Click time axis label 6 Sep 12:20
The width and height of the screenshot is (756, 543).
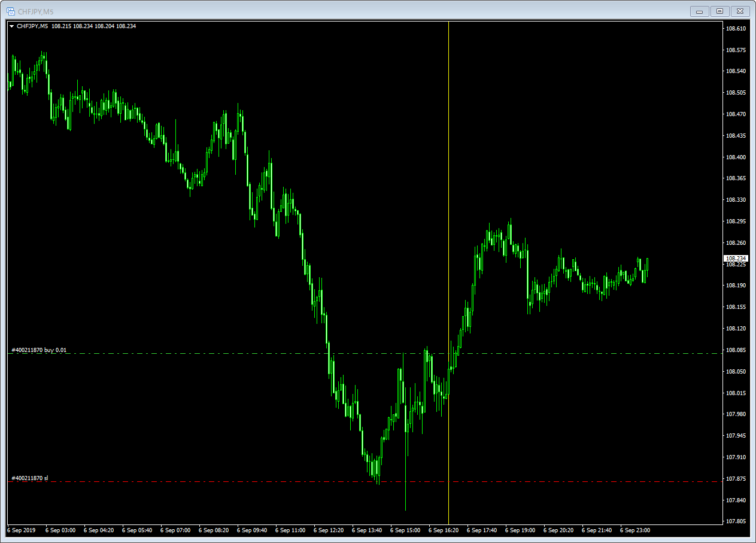329,530
